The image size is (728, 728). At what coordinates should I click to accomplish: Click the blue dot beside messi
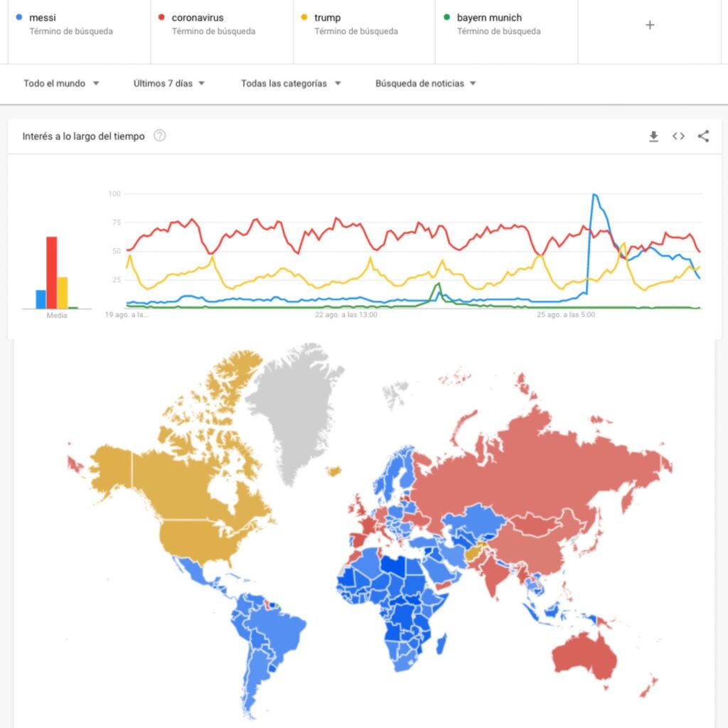pyautogui.click(x=18, y=18)
